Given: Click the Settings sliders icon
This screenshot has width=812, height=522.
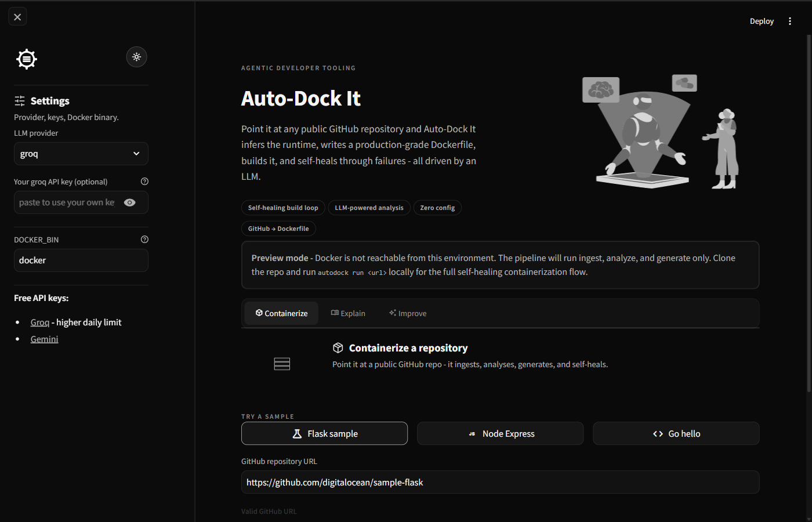Looking at the screenshot, I should (20, 101).
